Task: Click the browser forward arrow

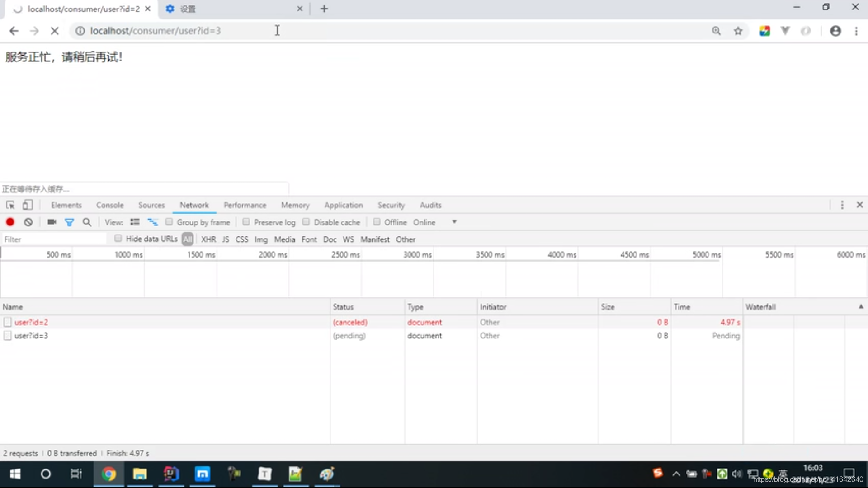Action: coord(34,31)
